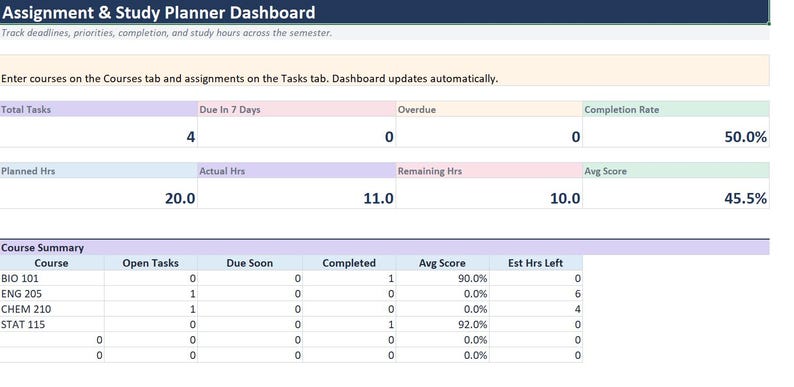
Task: Select the ENG 205 Avg Score 0.0%
Action: pyautogui.click(x=443, y=293)
